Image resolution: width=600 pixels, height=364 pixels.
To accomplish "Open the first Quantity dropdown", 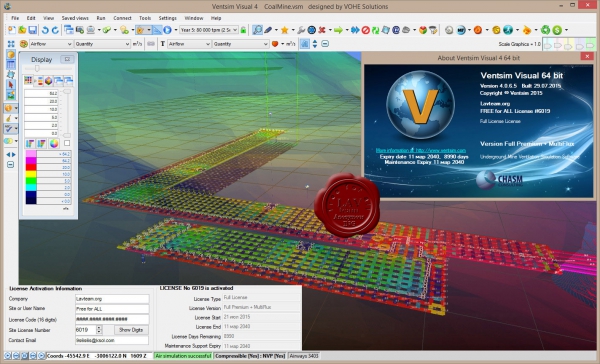I will pyautogui.click(x=102, y=44).
